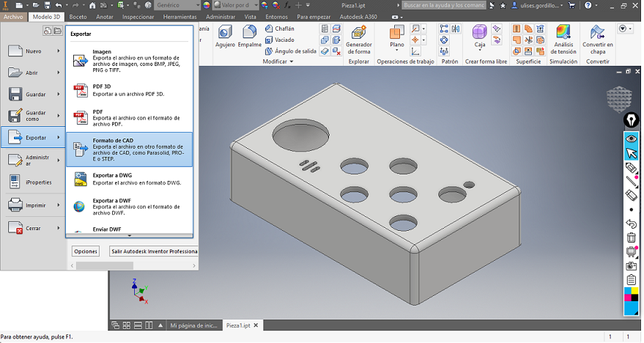Open the Inspeccionar ribbon tab
This screenshot has width=644, height=343.
tap(138, 17)
